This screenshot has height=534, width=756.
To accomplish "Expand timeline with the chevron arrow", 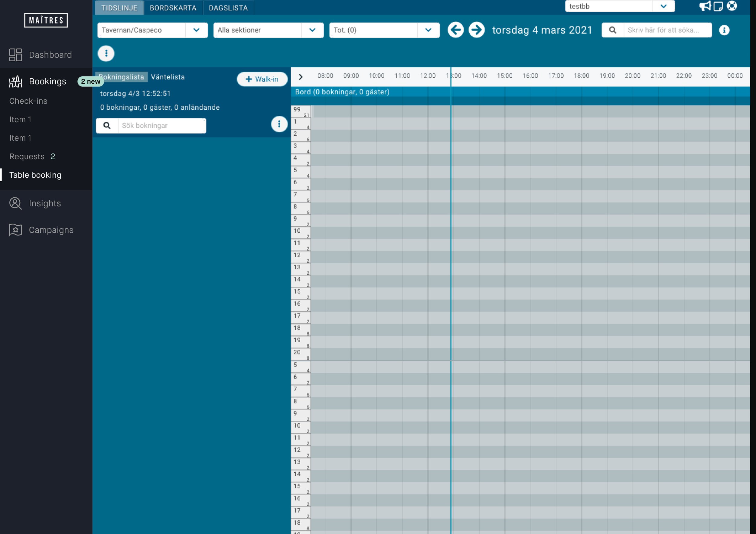I will [x=300, y=77].
